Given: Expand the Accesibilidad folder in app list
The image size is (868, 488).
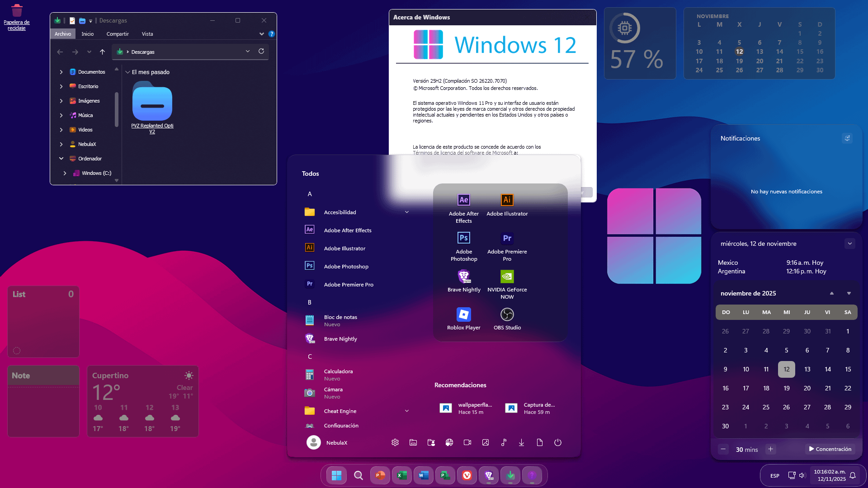Looking at the screenshot, I should pos(406,212).
